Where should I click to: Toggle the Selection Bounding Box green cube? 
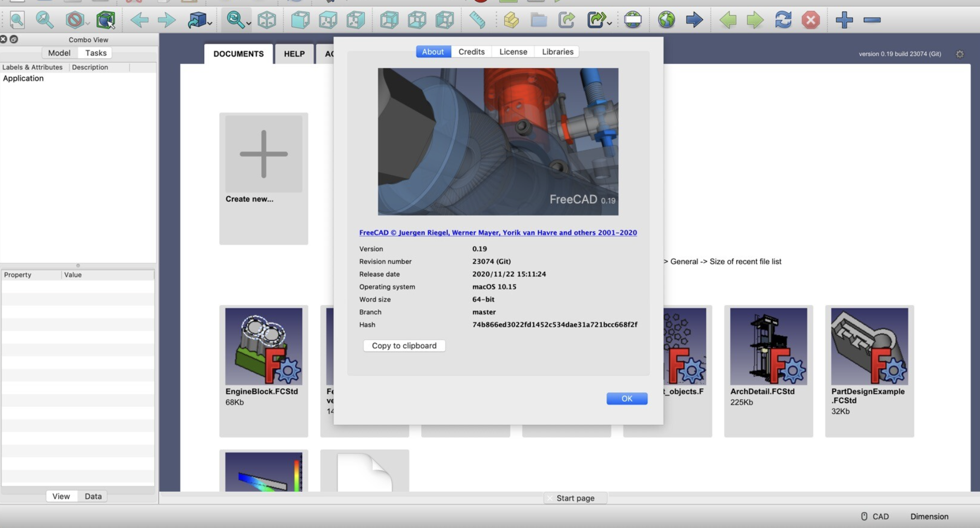(x=107, y=20)
